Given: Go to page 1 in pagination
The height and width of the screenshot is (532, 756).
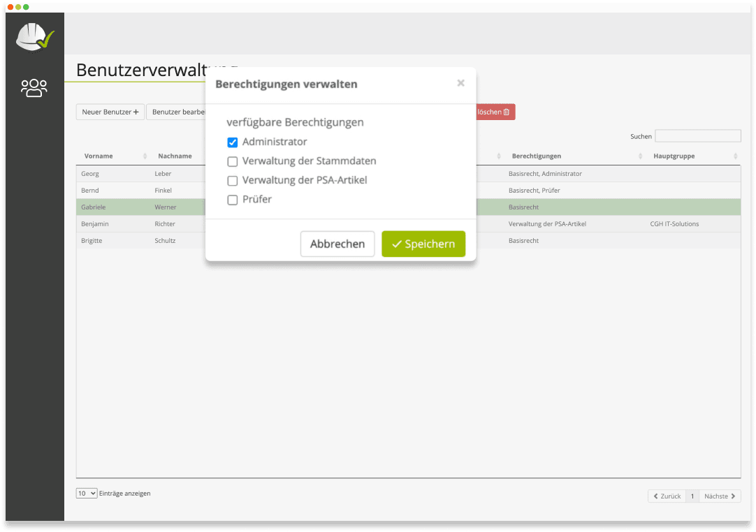Looking at the screenshot, I should click(692, 496).
